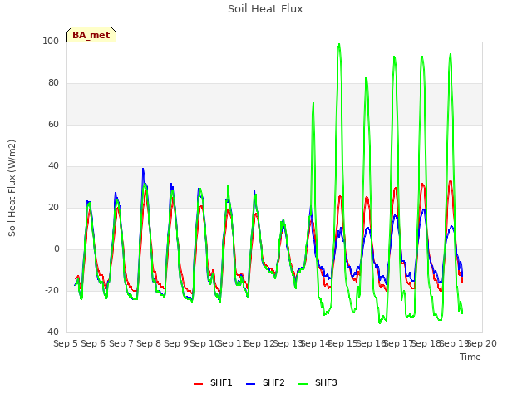Click the -40 y-axis tick label

pyautogui.click(x=52, y=332)
